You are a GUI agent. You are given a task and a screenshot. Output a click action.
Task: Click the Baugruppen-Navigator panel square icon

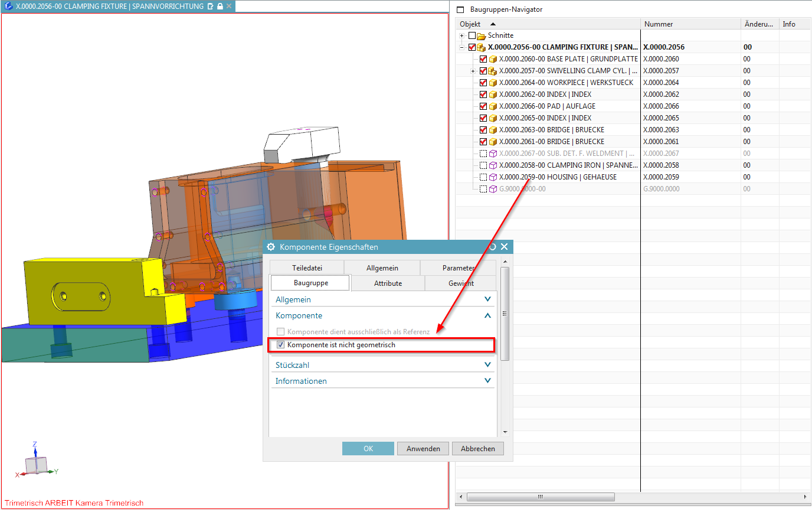pos(460,9)
